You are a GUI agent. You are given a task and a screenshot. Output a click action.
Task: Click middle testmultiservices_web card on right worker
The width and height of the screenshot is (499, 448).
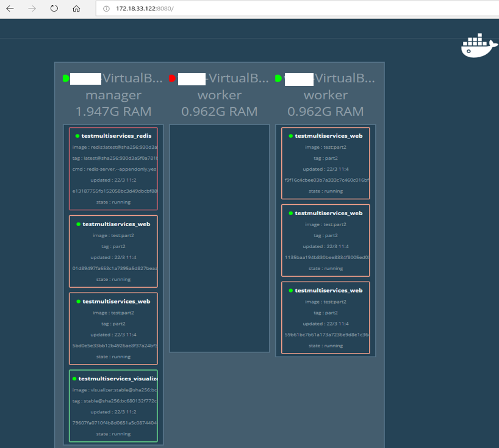325,240
